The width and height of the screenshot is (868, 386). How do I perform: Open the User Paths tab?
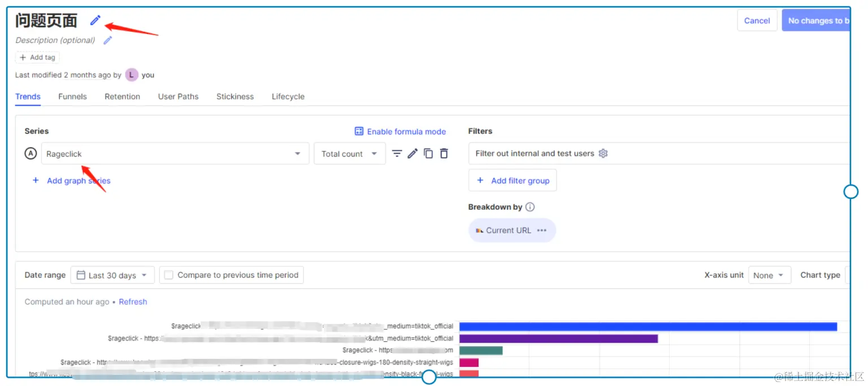coord(178,97)
